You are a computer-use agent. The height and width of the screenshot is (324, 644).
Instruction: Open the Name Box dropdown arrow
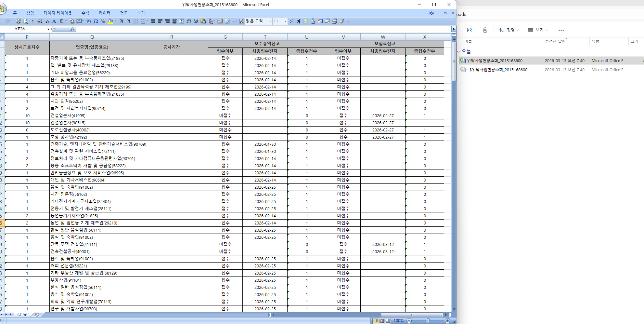coord(48,29)
